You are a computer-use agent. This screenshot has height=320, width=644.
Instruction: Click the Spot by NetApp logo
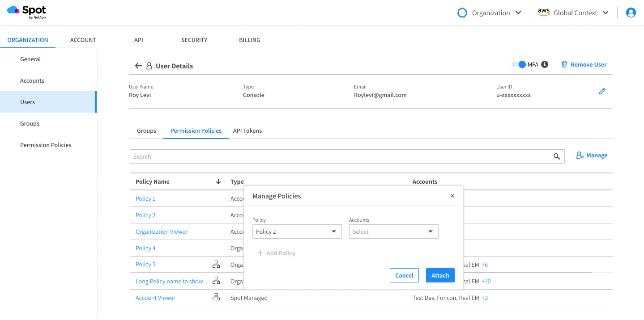point(27,12)
